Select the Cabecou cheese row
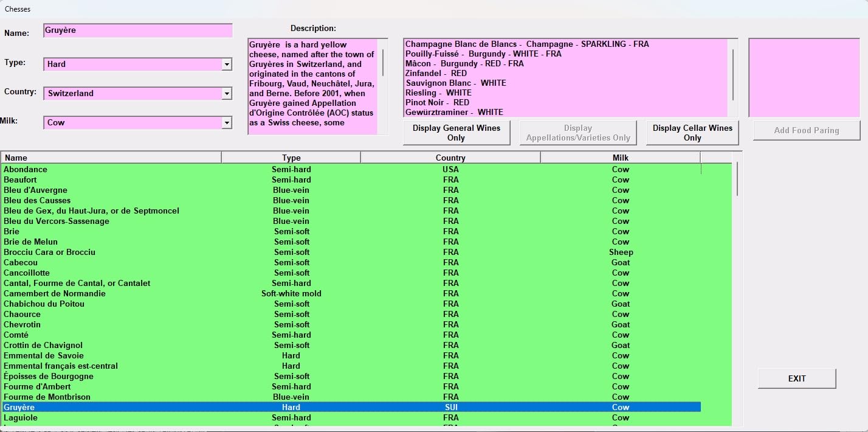 [351, 262]
